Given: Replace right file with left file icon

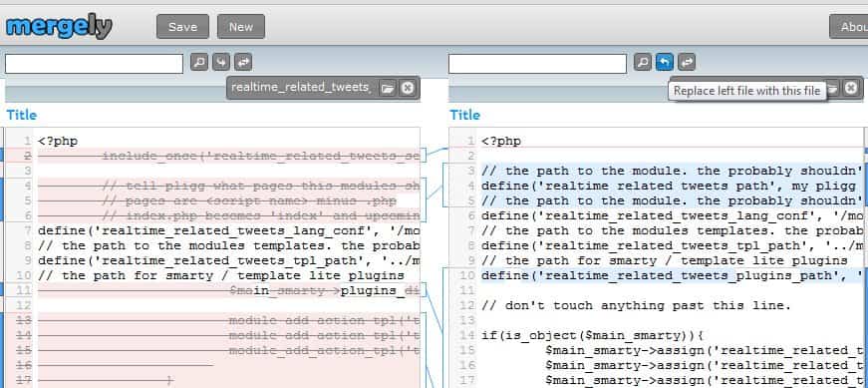Looking at the screenshot, I should coord(221,62).
